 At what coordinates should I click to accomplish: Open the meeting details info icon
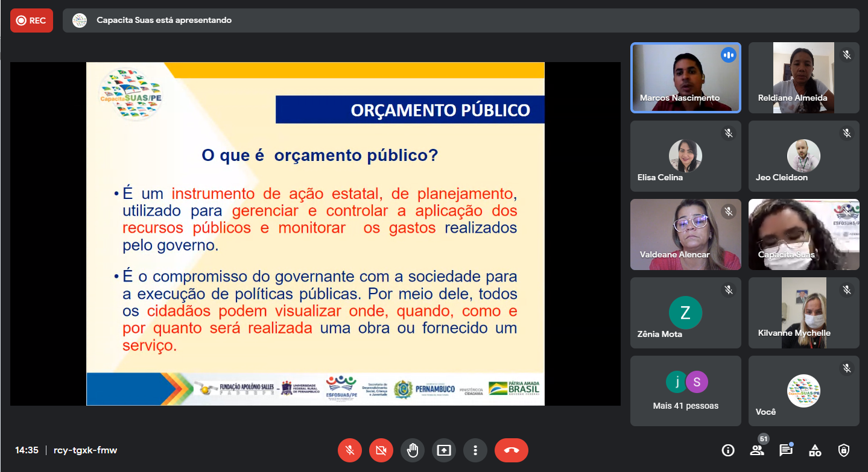[728, 450]
